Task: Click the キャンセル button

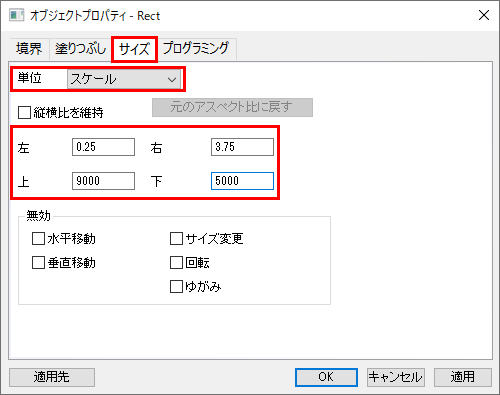Action: click(396, 377)
